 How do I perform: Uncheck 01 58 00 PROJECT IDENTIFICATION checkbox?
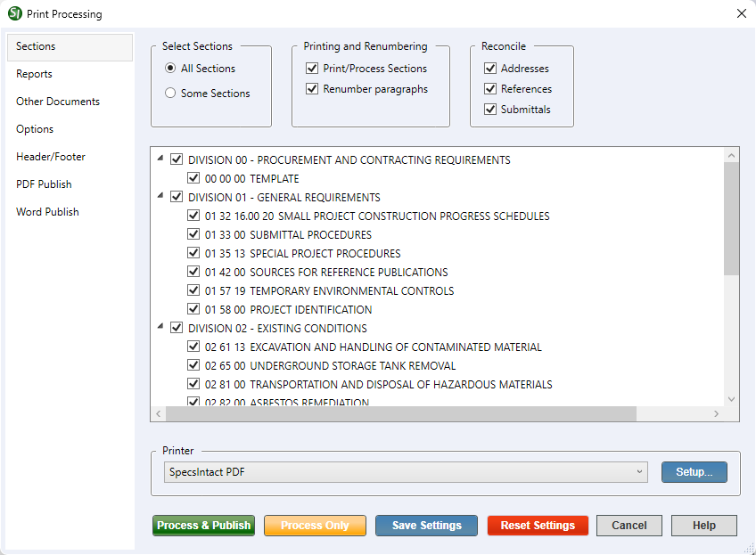coord(193,309)
